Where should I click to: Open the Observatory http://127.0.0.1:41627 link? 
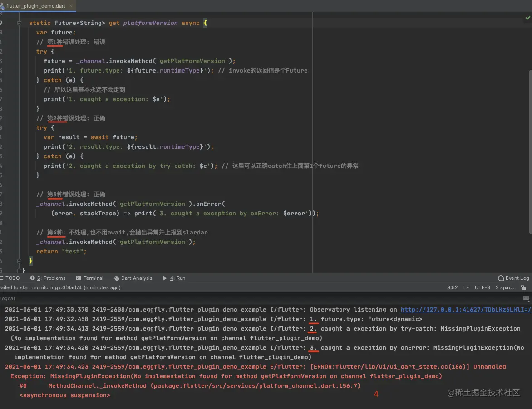[466, 309]
